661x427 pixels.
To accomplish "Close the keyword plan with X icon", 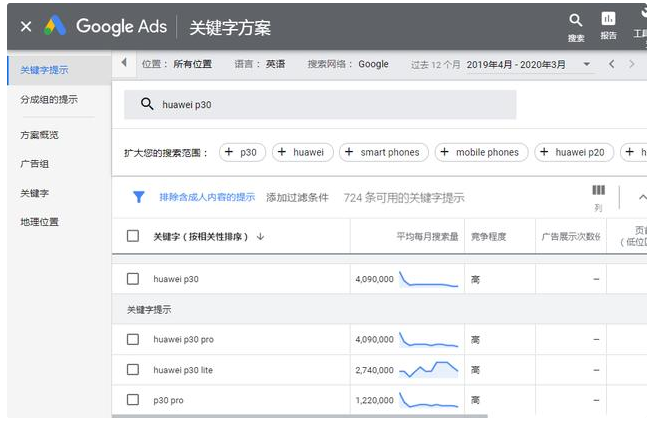I will (26, 27).
